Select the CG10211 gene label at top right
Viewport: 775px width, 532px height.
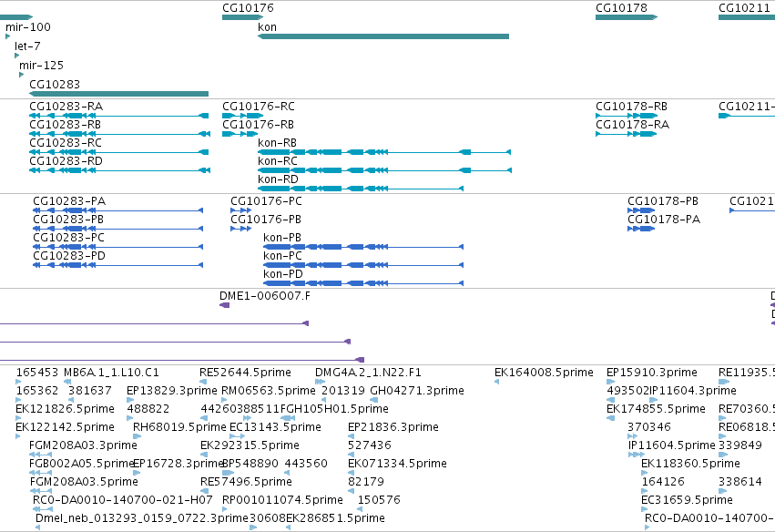[744, 8]
